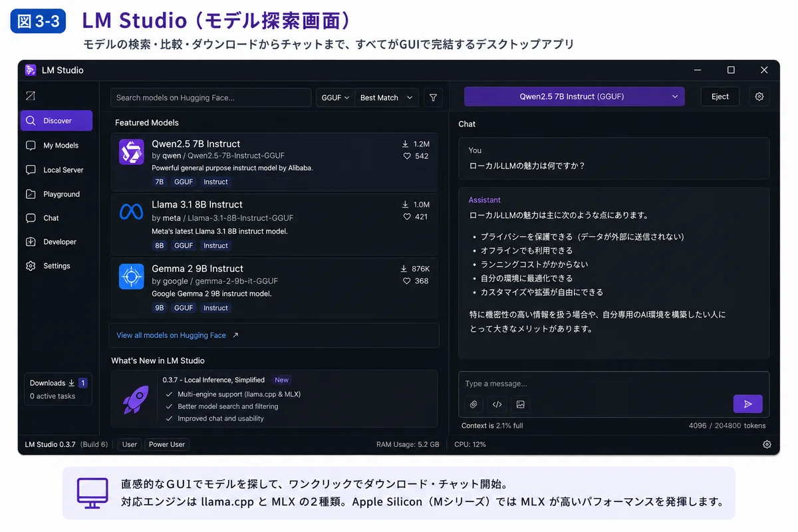Click the 'LM Studio 0.3.7 (Build 6)' version text
The height and width of the screenshot is (532, 798).
point(66,444)
